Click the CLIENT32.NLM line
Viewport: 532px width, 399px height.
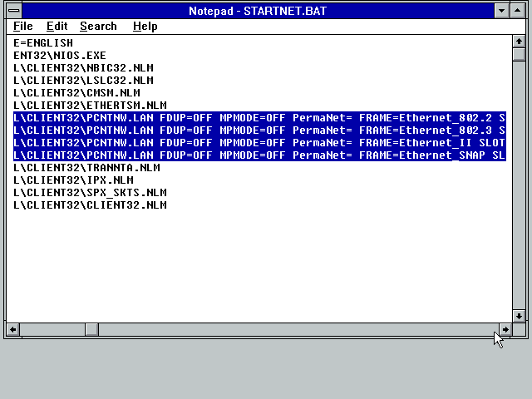click(90, 205)
